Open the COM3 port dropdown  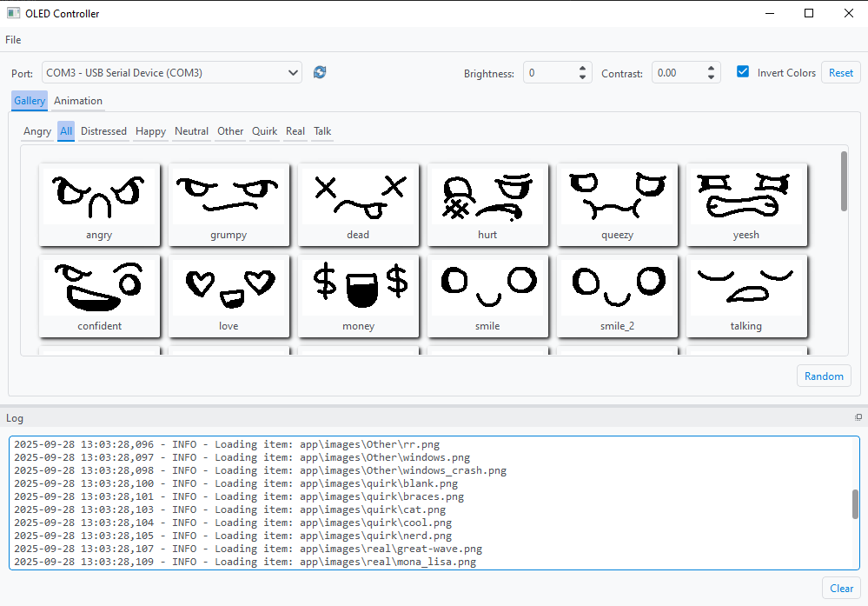[172, 72]
